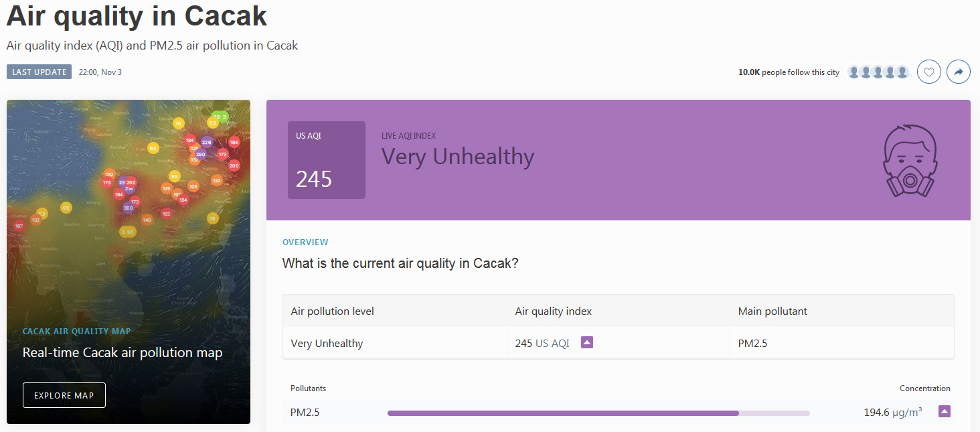980x432 pixels.
Task: Expand the arrow beside 194.6 µg/m³ concentration
Action: pyautogui.click(x=945, y=411)
